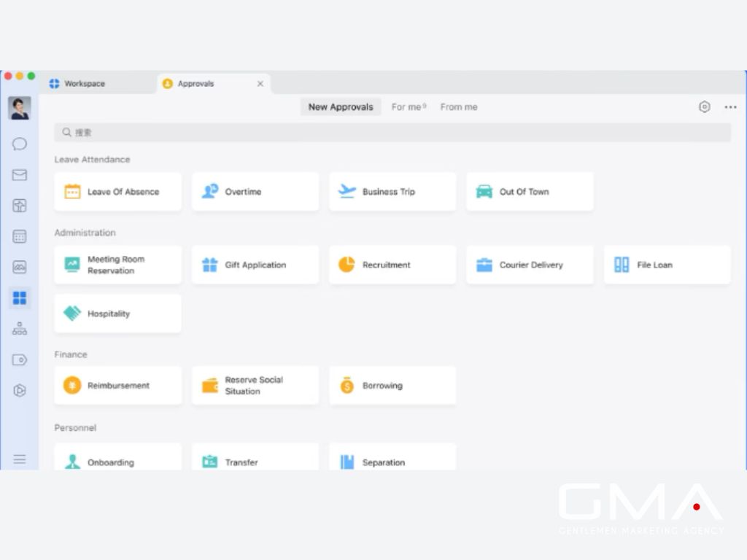
Task: Close the Approvals tab
Action: 260,84
